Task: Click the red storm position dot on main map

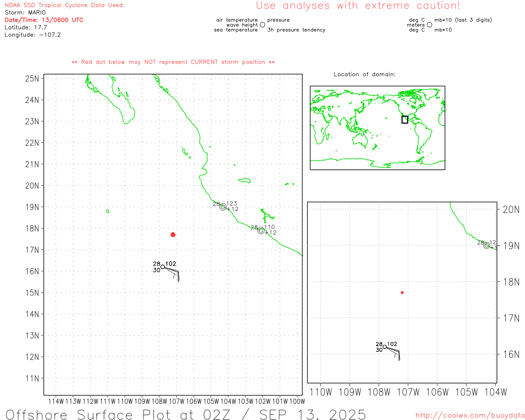Action: point(173,235)
